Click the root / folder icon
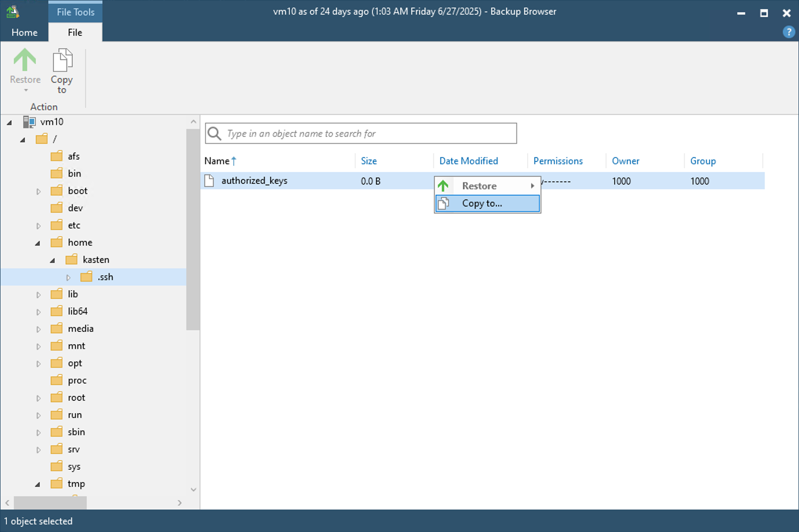The image size is (799, 532). point(42,139)
